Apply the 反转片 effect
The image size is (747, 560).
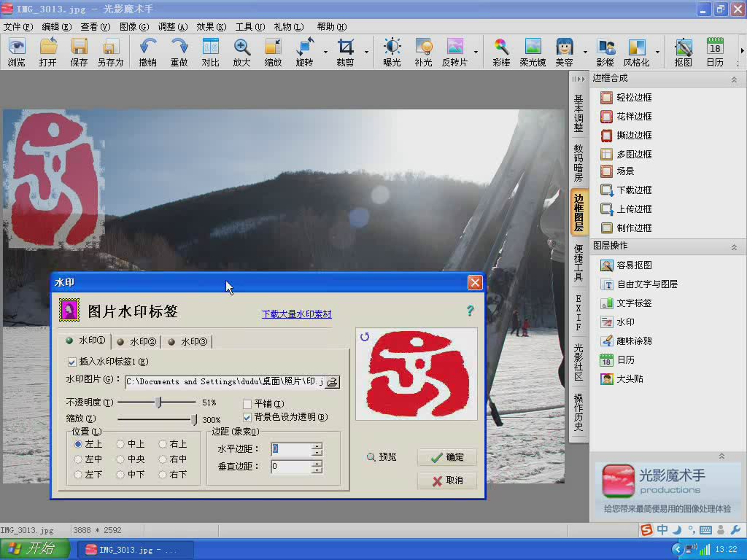455,52
